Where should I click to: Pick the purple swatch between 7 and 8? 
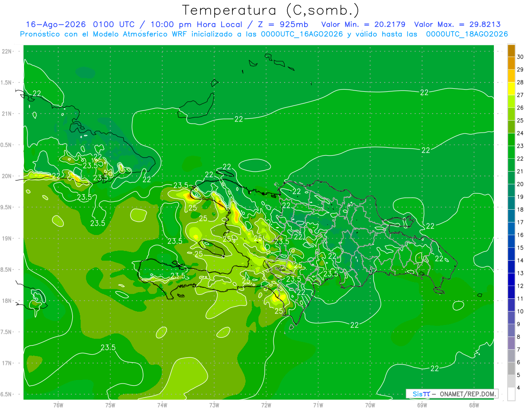(511, 343)
